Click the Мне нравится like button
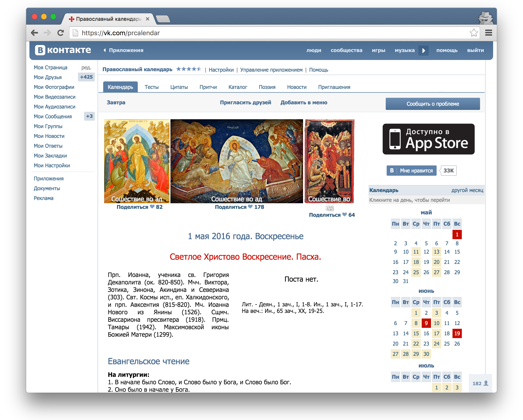Viewport: 523px width, 420px height. coord(412,171)
